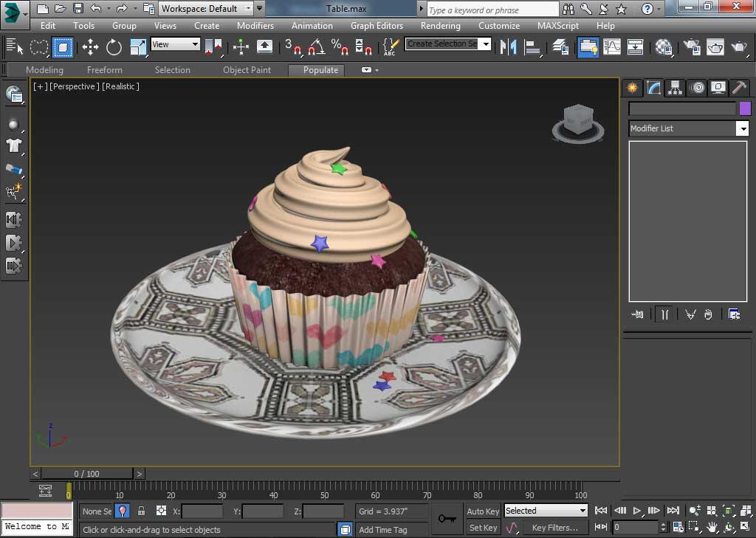Image resolution: width=756 pixels, height=538 pixels.
Task: Open the Utilities hammer panel
Action: point(739,88)
